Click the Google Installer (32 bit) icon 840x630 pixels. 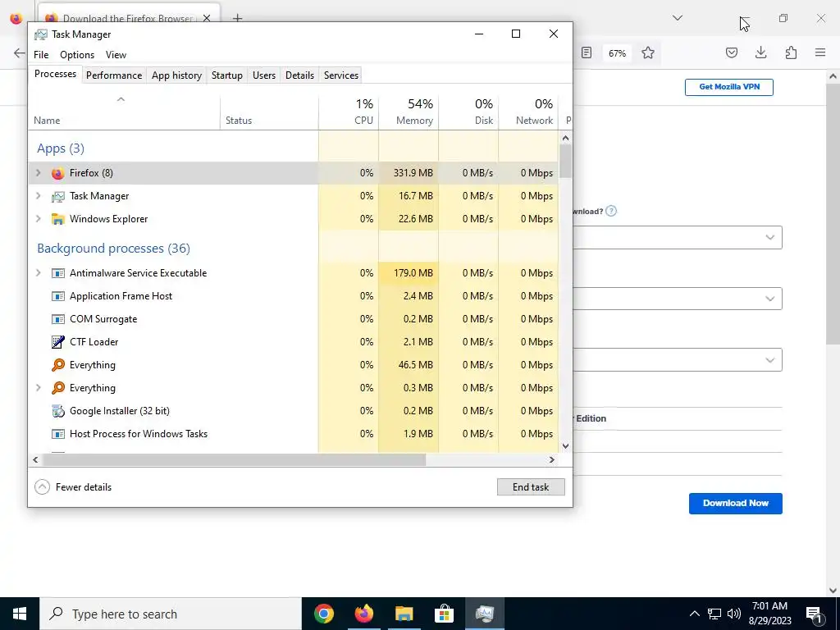click(58, 411)
